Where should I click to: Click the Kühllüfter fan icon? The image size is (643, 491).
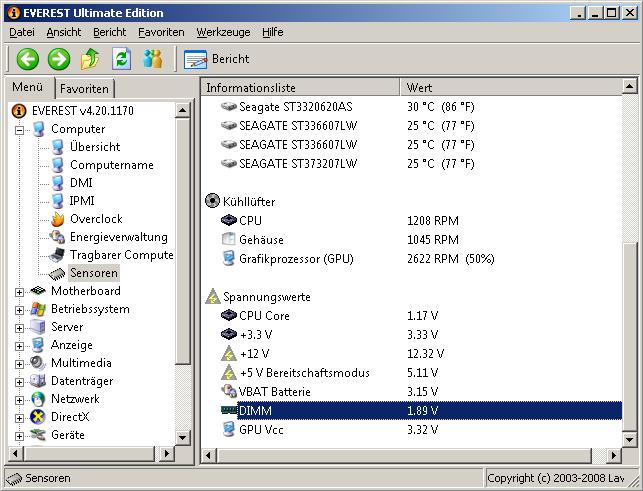click(x=212, y=201)
